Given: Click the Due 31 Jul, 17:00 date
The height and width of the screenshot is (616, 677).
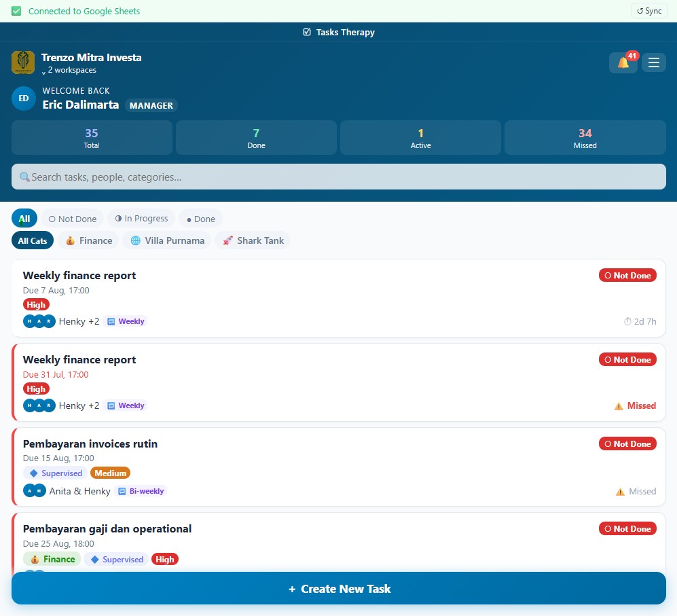Looking at the screenshot, I should (56, 374).
